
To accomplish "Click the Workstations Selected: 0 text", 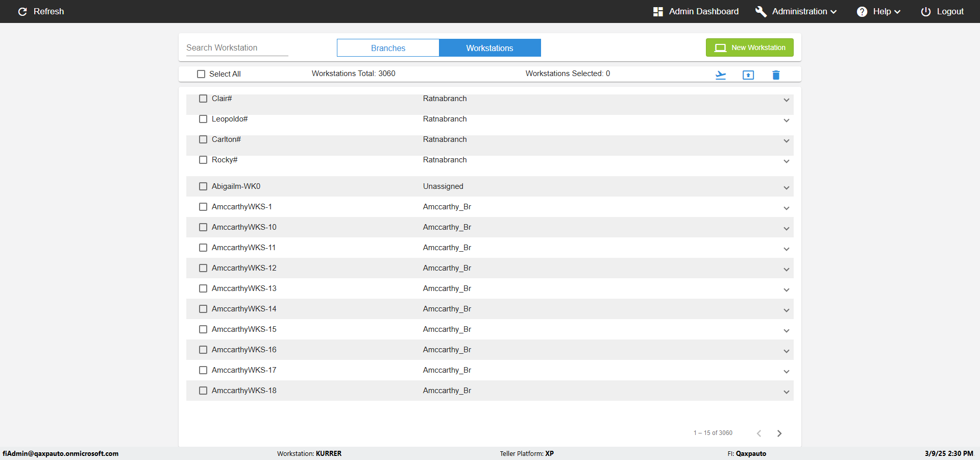I will [568, 74].
